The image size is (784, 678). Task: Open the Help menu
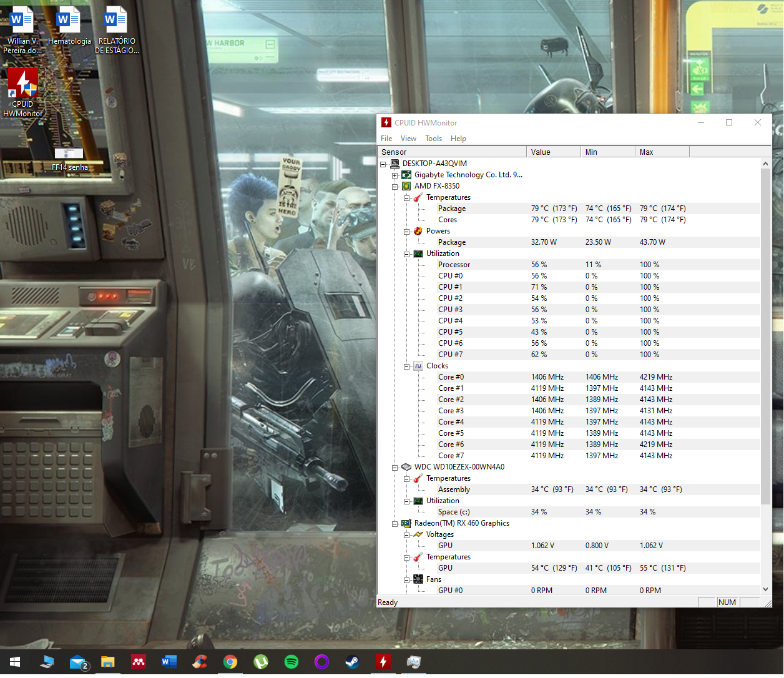click(458, 139)
